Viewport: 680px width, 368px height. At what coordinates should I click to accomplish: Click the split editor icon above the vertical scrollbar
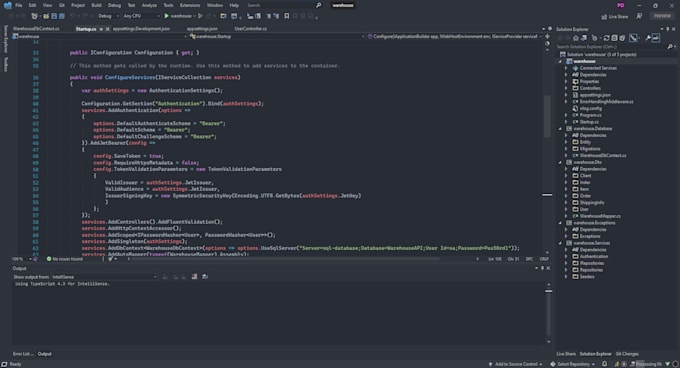pos(547,37)
